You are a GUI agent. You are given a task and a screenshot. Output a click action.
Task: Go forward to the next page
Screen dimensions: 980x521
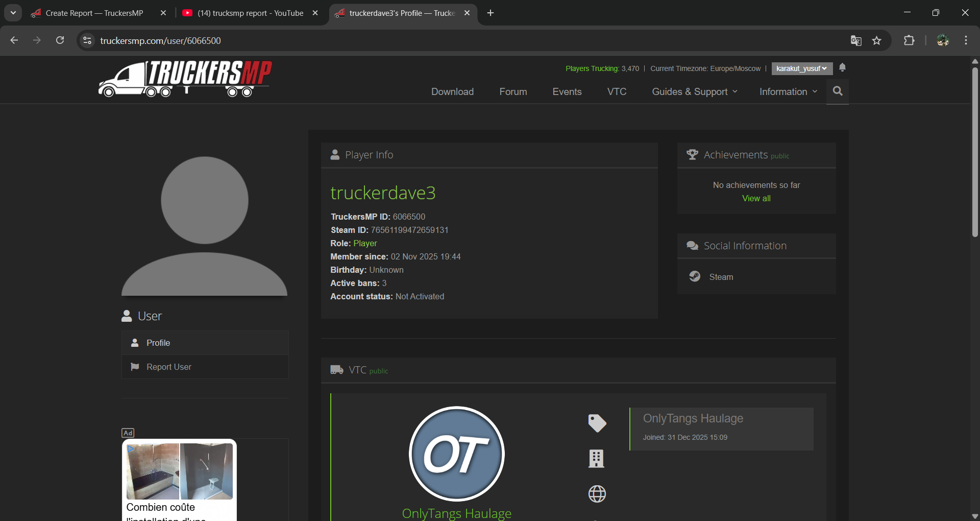pos(37,40)
